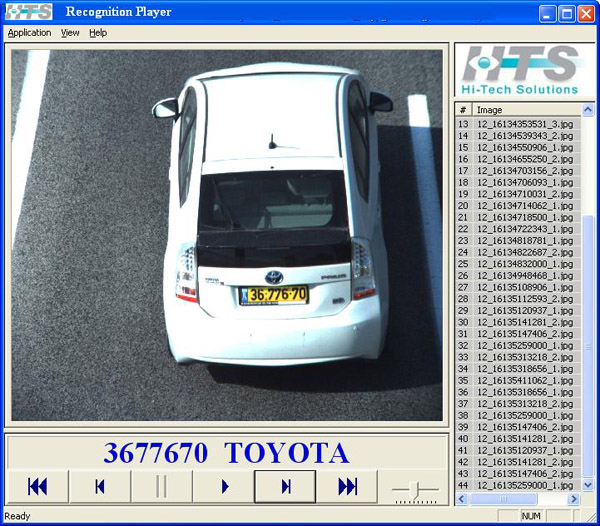Select row 29 12_16135120937_1.jpg
Image resolution: width=600 pixels, height=526 pixels.
[518, 311]
